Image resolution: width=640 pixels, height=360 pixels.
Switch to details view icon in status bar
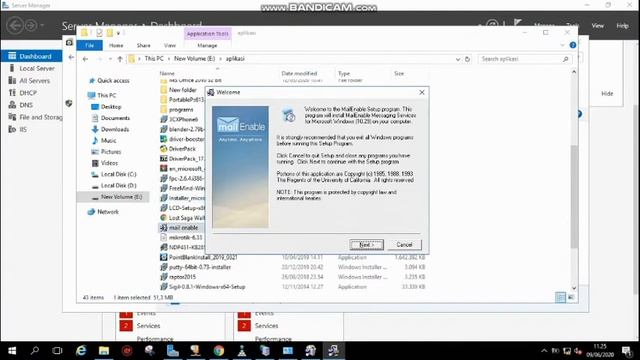click(x=560, y=298)
